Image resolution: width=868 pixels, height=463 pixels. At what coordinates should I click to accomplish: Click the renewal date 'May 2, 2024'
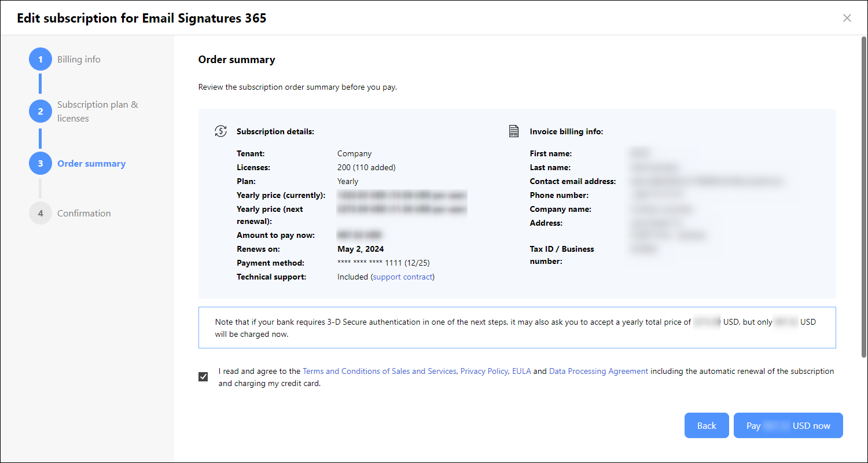coord(361,249)
